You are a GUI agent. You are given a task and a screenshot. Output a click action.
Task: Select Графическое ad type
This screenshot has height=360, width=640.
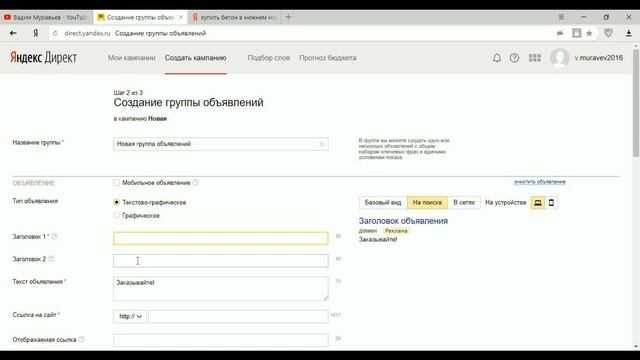[117, 215]
